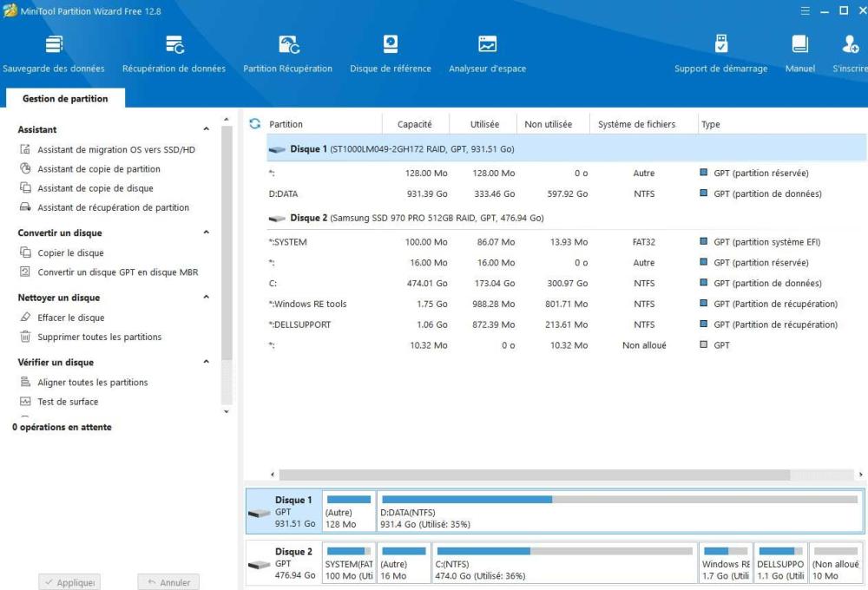Click the horizontal scrollbar under the partition list
The width and height of the screenshot is (868, 590).
coord(534,475)
